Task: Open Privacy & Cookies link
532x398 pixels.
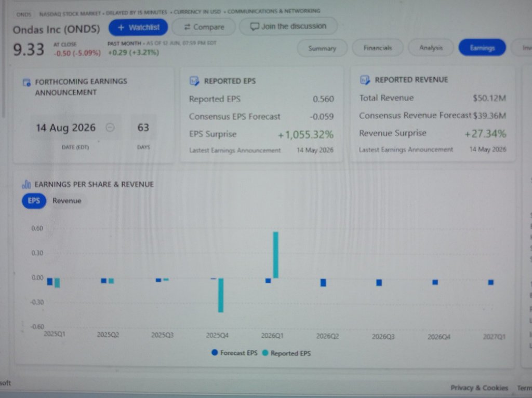Action: (x=479, y=388)
